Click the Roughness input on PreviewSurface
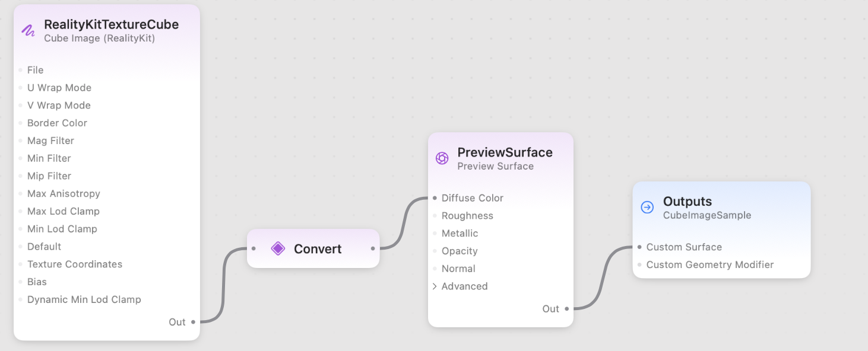The image size is (868, 351). pyautogui.click(x=467, y=216)
